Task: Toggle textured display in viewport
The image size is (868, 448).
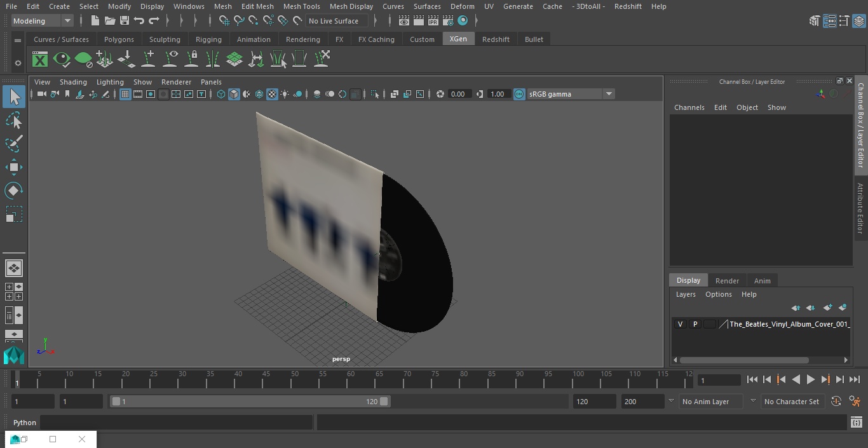Action: click(x=272, y=94)
